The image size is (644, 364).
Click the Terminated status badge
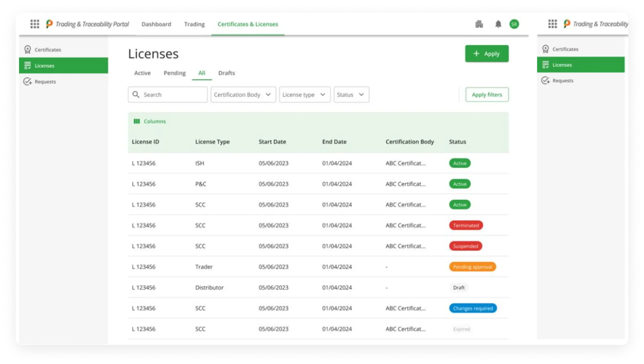pyautogui.click(x=466, y=225)
